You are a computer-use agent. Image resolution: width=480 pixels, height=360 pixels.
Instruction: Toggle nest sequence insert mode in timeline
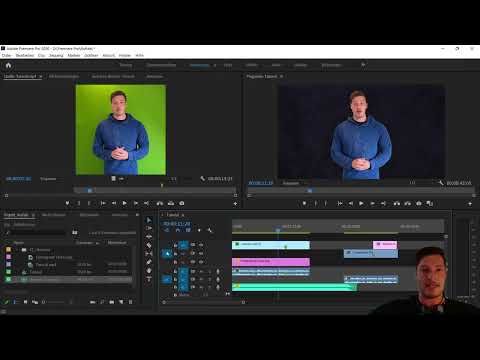pos(167,230)
